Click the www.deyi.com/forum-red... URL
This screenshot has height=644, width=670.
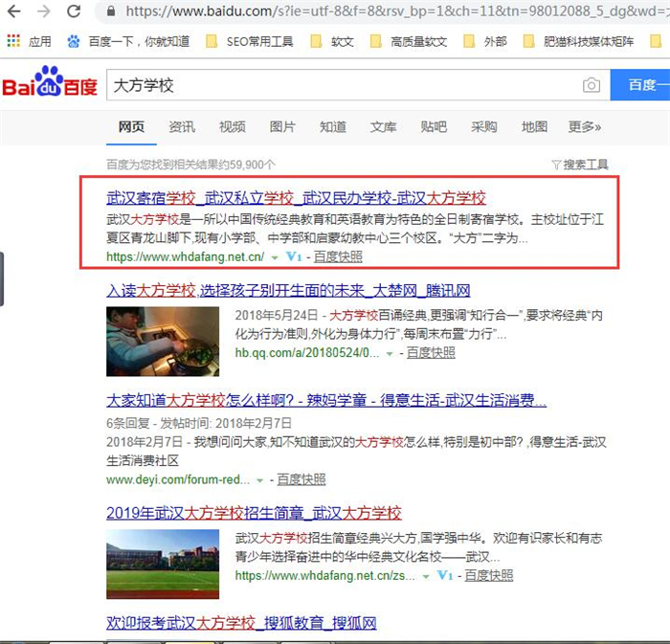tap(178, 479)
